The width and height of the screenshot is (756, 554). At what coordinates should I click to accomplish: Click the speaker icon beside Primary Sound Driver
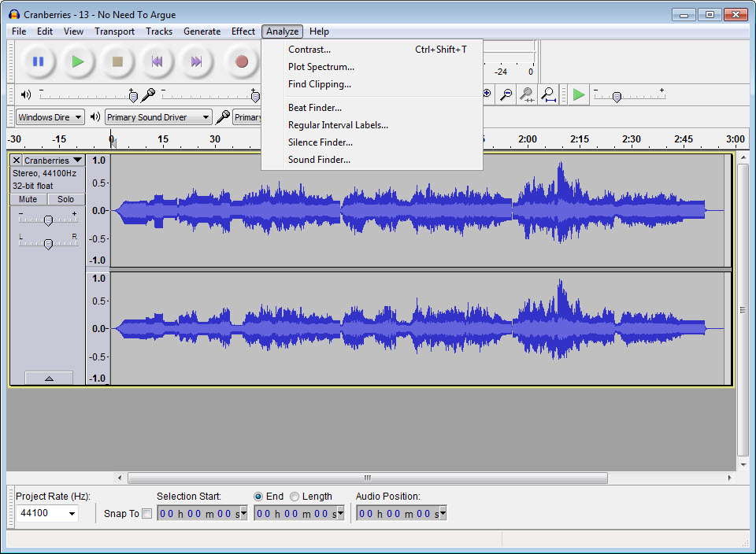click(95, 116)
